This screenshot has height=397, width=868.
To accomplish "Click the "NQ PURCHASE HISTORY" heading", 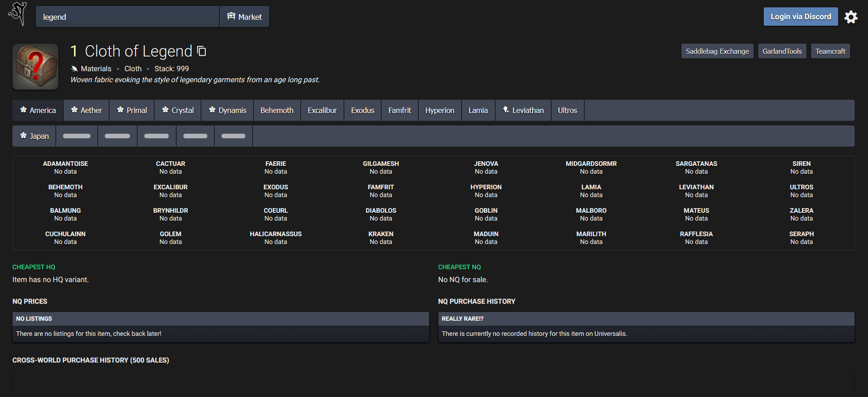I will pyautogui.click(x=477, y=301).
